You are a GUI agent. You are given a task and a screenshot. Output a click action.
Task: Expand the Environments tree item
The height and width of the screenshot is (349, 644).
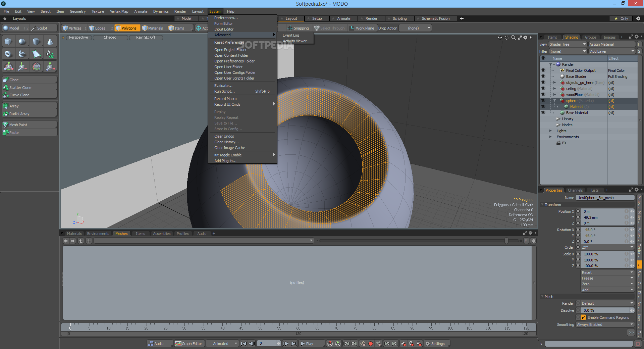[550, 137]
